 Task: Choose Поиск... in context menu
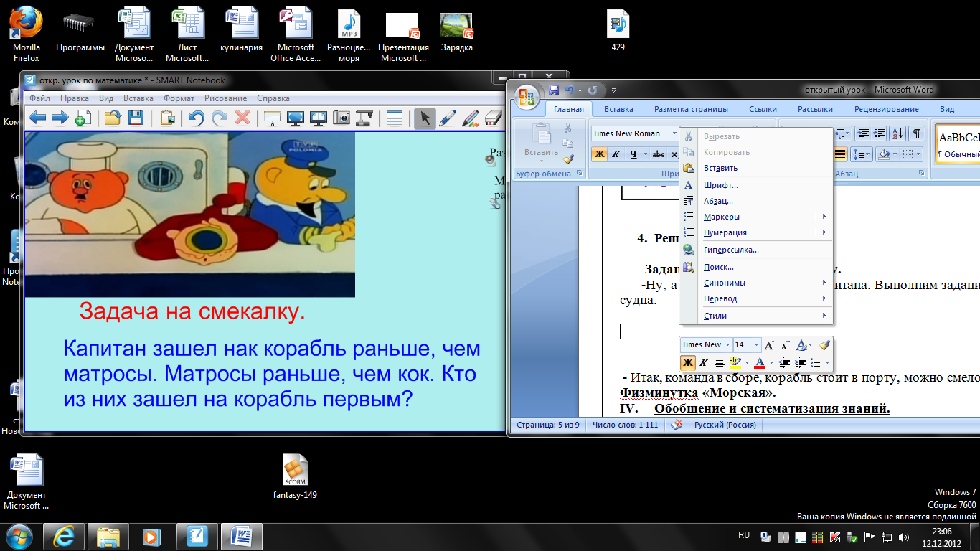tap(756, 267)
